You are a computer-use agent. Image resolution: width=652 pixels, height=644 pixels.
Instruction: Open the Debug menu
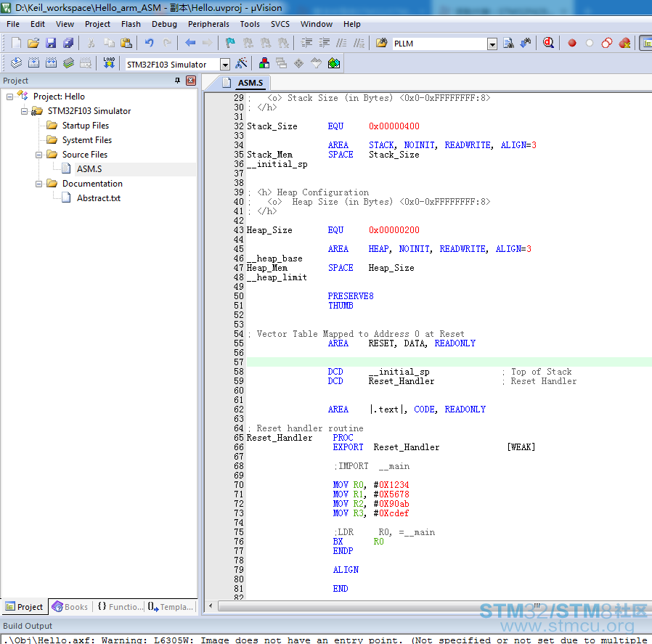(164, 24)
